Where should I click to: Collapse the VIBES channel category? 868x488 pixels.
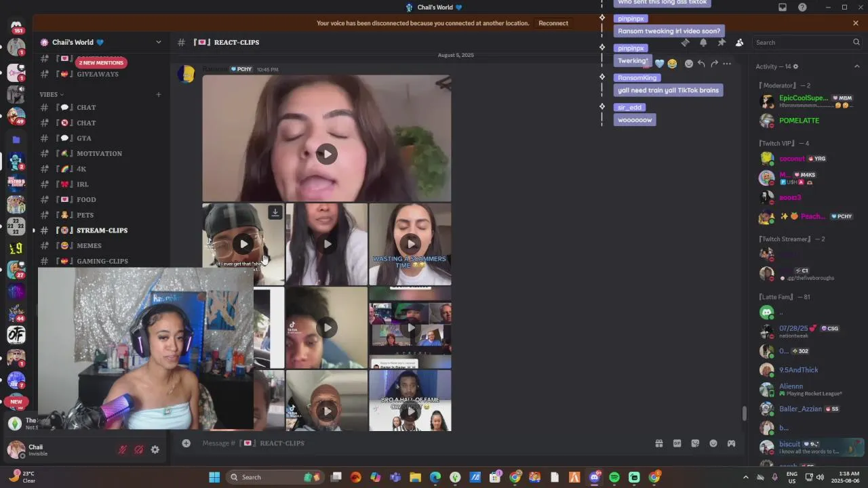pos(52,94)
